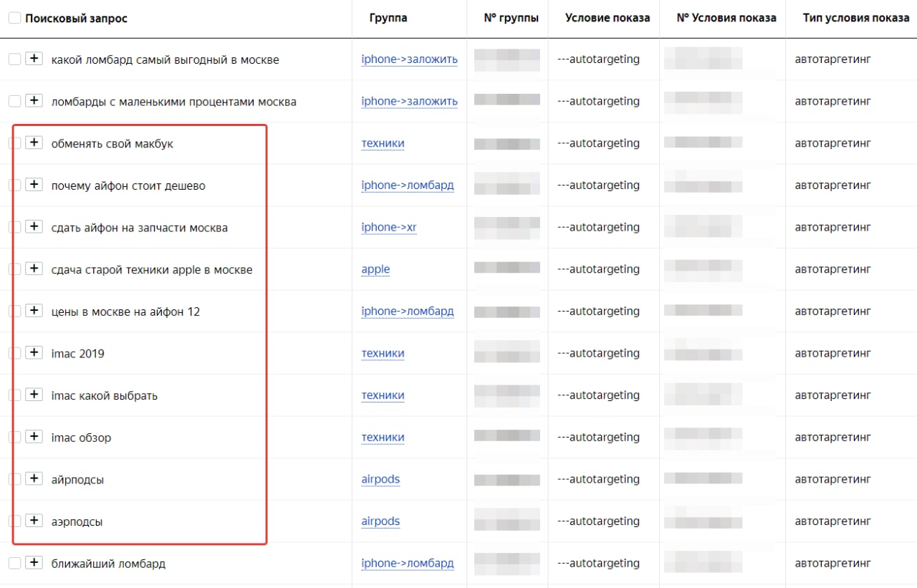Expand "сдать айфон на запчасти москва" row via plus

(34, 226)
